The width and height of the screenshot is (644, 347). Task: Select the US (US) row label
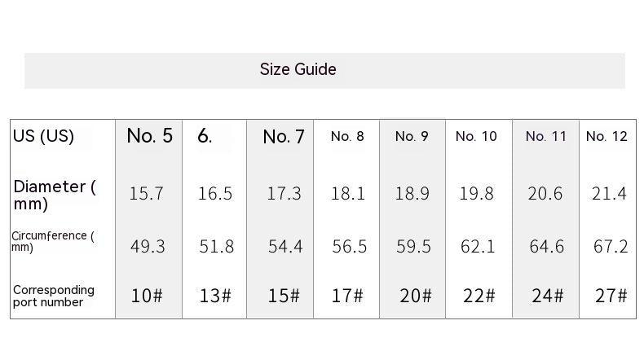(x=44, y=136)
